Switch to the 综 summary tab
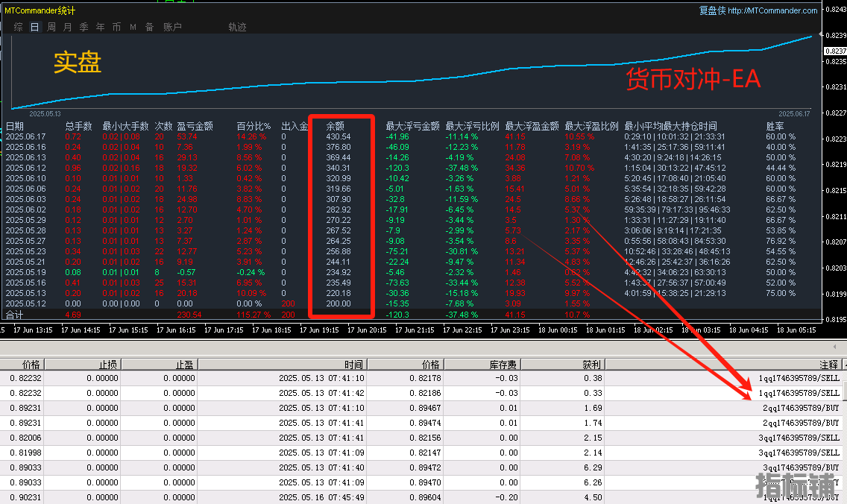The width and height of the screenshot is (847, 504). [19, 27]
